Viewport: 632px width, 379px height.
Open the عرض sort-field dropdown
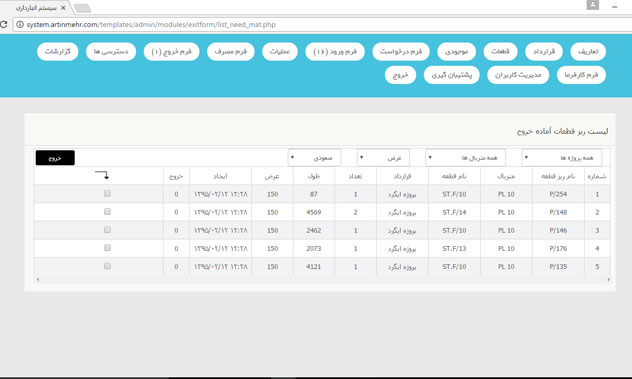[383, 158]
